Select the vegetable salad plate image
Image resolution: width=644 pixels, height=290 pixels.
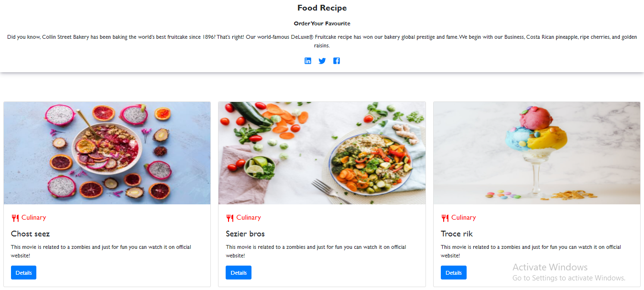click(322, 153)
